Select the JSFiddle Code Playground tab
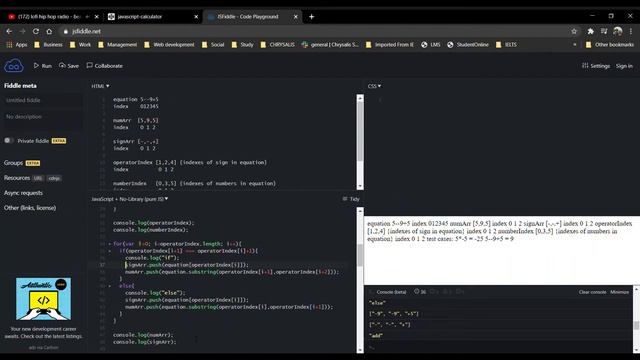The height and width of the screenshot is (360, 640). pyautogui.click(x=247, y=17)
